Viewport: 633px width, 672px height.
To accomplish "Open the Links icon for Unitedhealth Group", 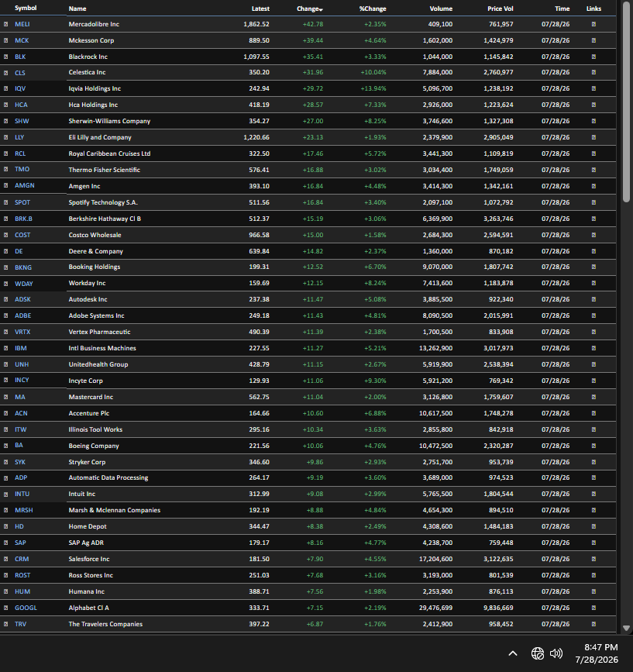I will (x=593, y=365).
